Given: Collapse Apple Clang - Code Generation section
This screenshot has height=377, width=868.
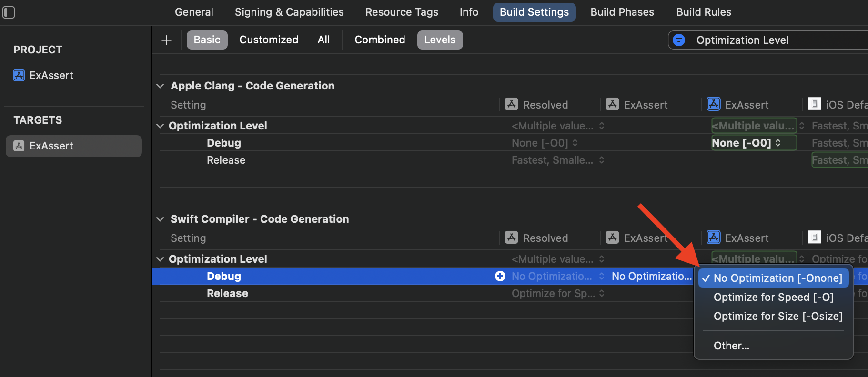Looking at the screenshot, I should point(160,86).
